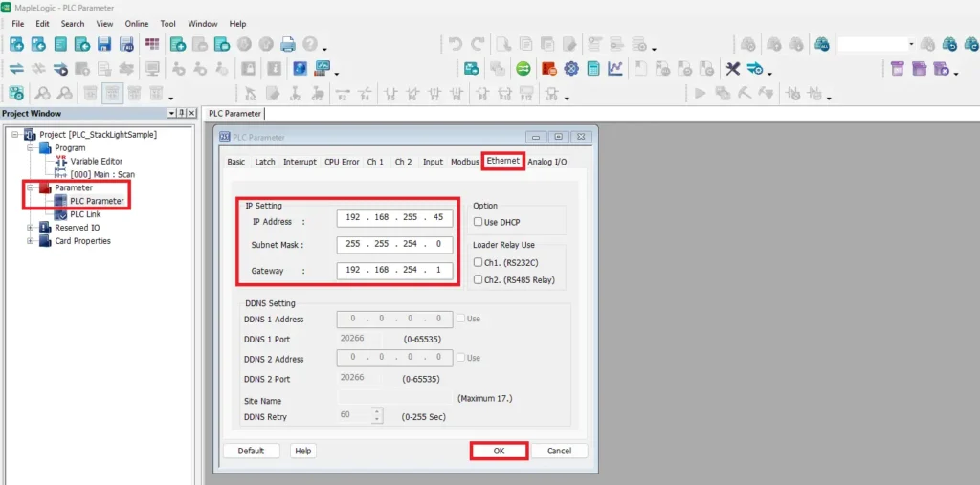
Task: Click the Print printer icon
Action: 287,44
